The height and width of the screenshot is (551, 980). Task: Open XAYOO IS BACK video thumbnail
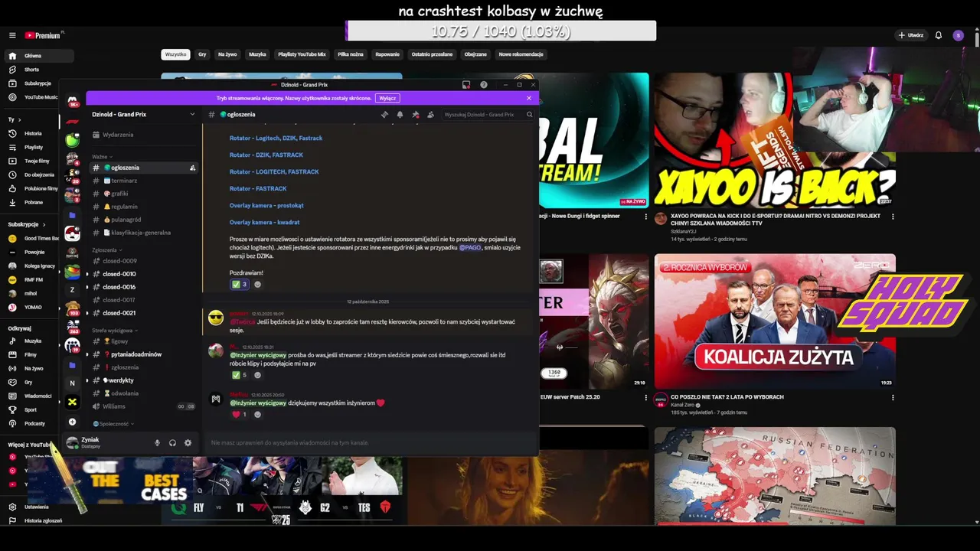[774, 140]
